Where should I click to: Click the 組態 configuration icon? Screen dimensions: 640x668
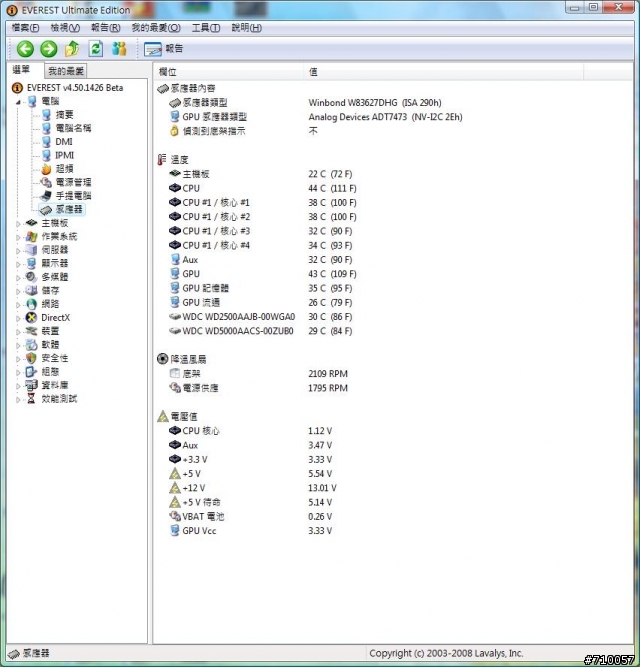[x=32, y=371]
